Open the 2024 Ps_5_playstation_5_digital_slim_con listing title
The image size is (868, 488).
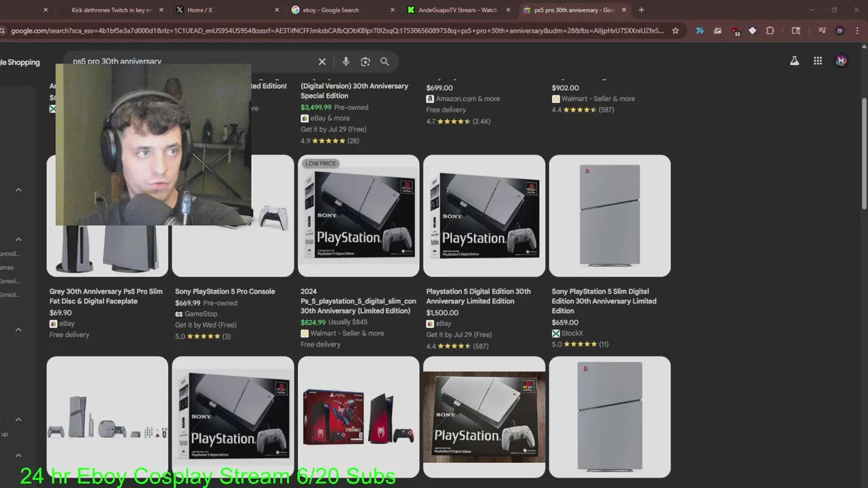(358, 301)
